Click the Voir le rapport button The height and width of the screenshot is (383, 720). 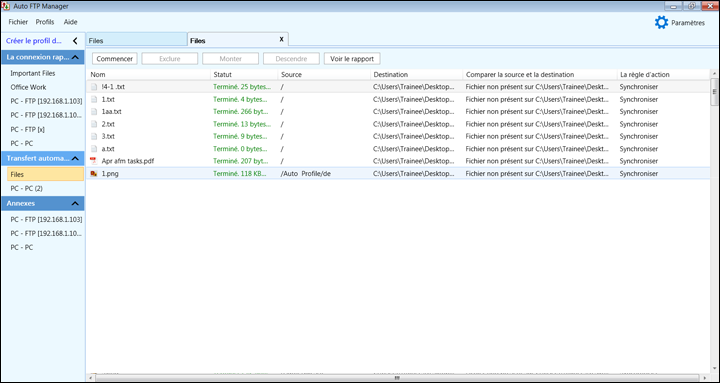[352, 59]
